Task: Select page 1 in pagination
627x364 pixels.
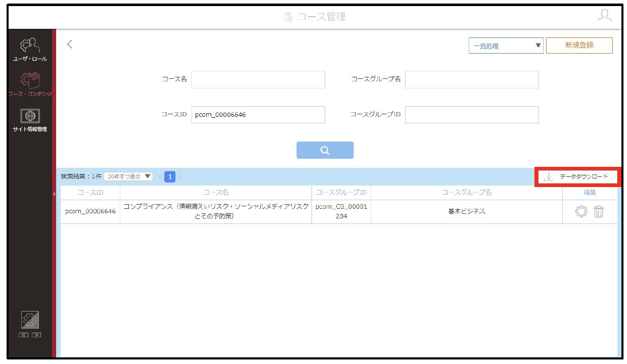Action: click(x=170, y=176)
